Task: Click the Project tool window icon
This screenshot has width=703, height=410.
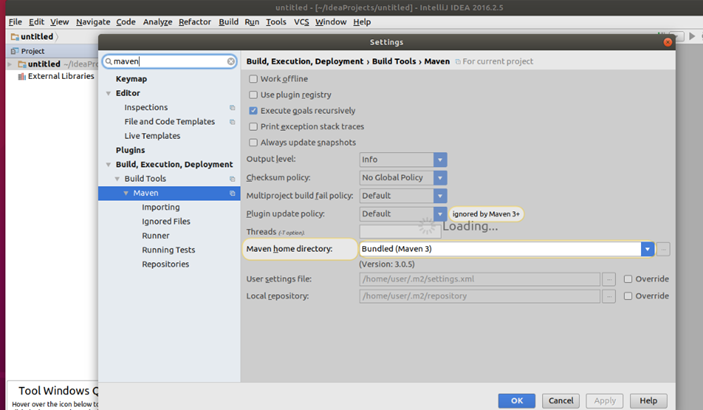Action: click(x=15, y=51)
